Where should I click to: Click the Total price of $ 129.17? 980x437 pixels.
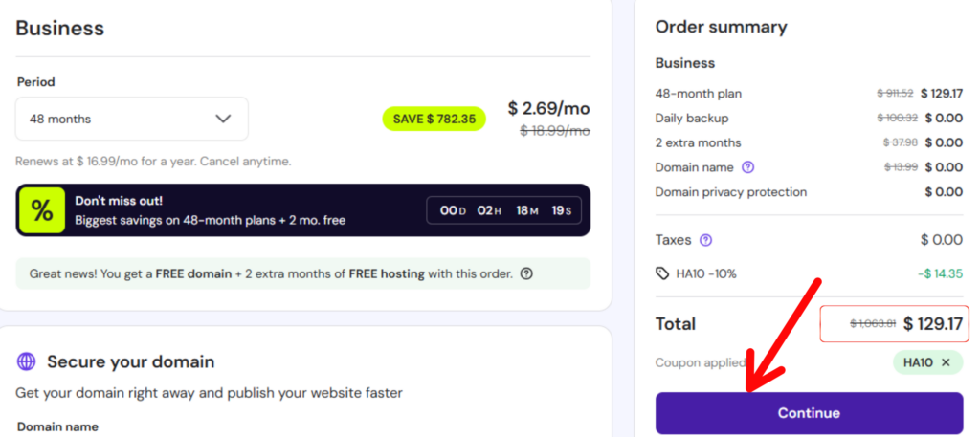pyautogui.click(x=932, y=324)
